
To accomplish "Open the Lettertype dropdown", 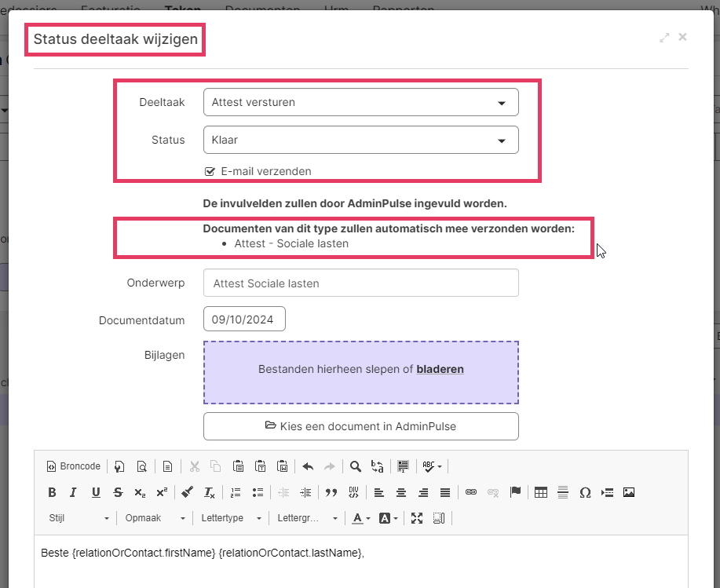I will click(x=231, y=518).
